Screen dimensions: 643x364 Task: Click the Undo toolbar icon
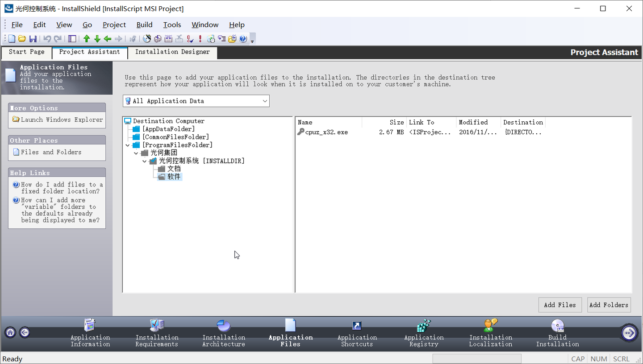(47, 39)
